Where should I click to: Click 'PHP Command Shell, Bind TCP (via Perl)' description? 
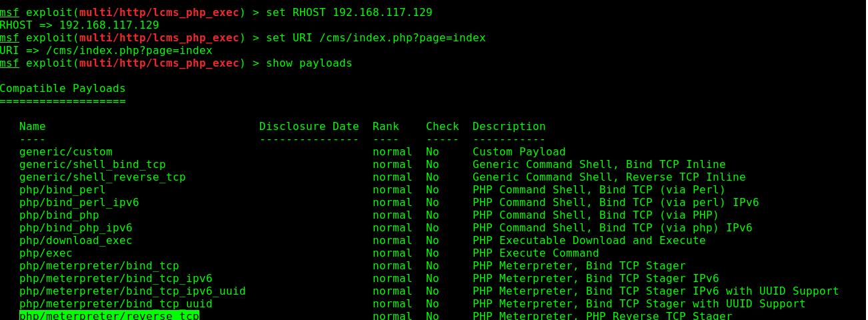(x=599, y=190)
